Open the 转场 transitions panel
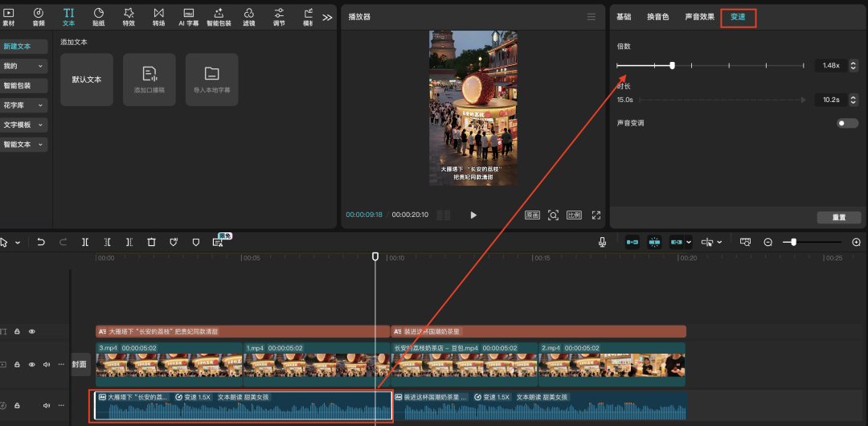Screen dimensions: 868x426 [x=158, y=16]
